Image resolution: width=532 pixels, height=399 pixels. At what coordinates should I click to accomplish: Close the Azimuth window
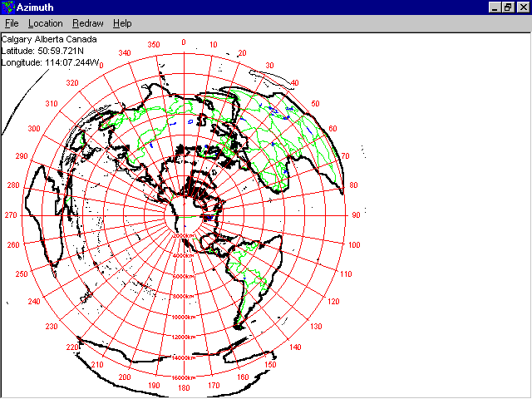point(522,7)
